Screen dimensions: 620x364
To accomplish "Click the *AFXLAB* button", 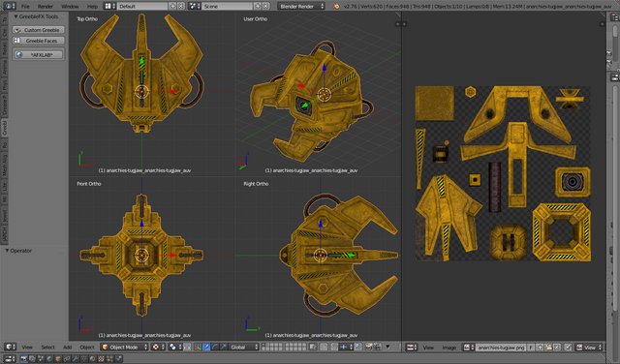I will click(x=39, y=55).
